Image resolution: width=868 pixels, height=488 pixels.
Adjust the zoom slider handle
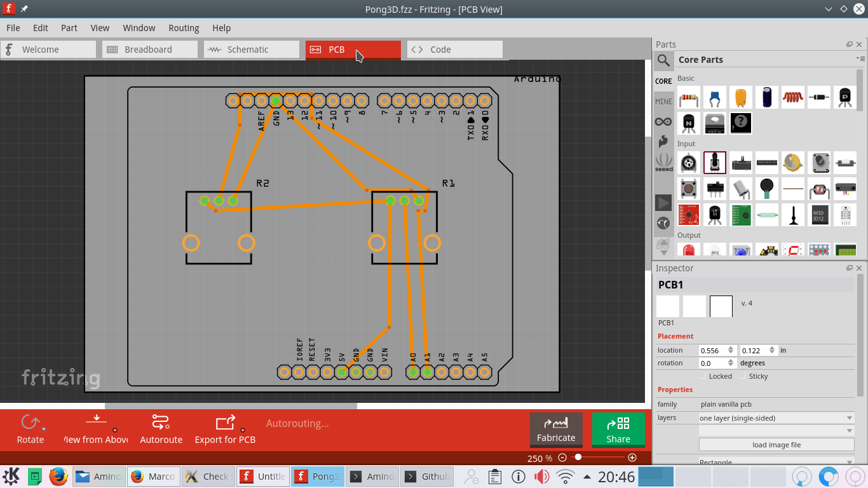pyautogui.click(x=578, y=457)
